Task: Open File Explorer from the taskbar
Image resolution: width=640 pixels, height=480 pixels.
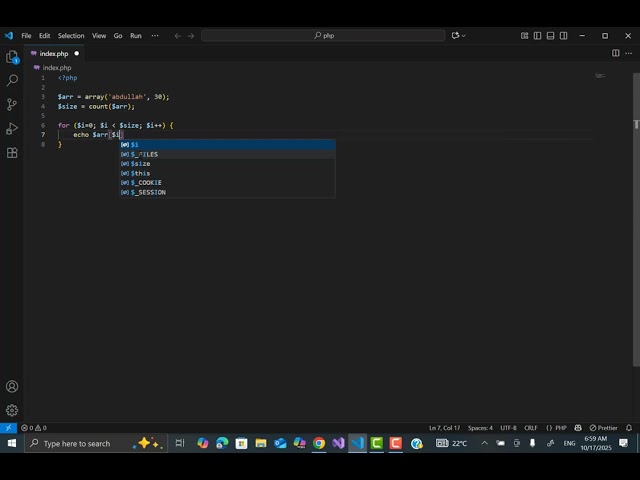Action: pos(261,443)
